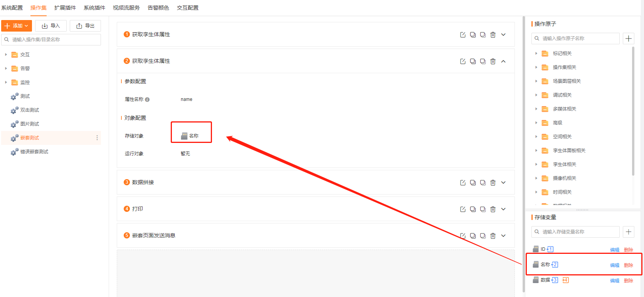Focus the 请输入操作原子名称 search field
Viewport: 644px width, 297px height.
tap(575, 39)
